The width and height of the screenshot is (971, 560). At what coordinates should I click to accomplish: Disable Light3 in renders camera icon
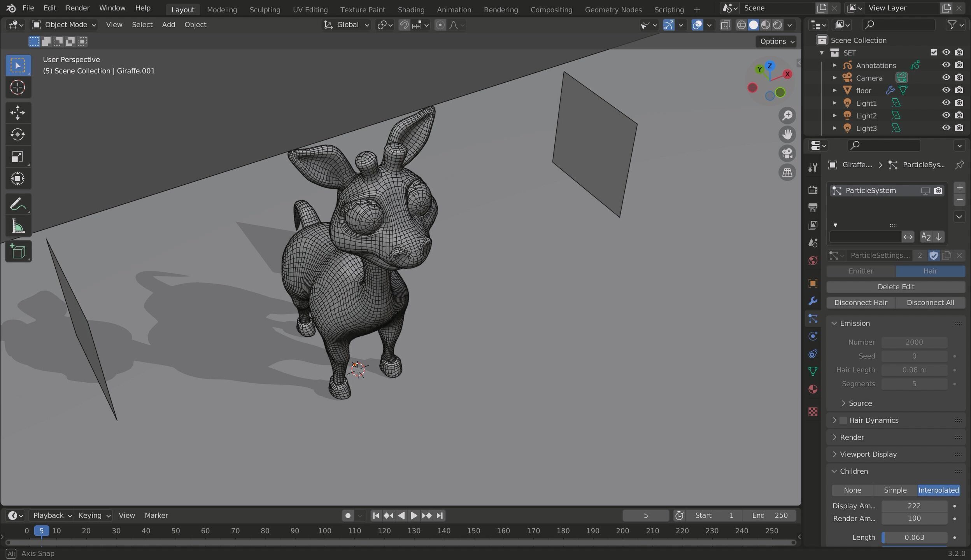pos(959,128)
